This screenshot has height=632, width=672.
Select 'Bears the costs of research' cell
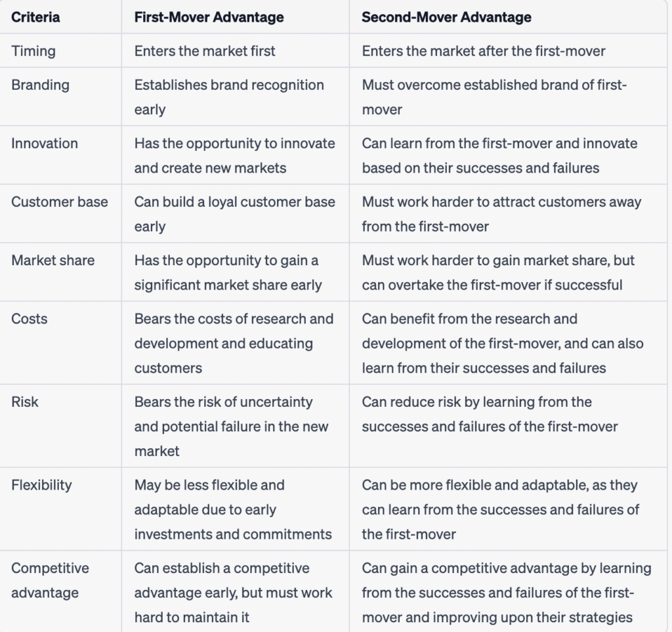(234, 343)
